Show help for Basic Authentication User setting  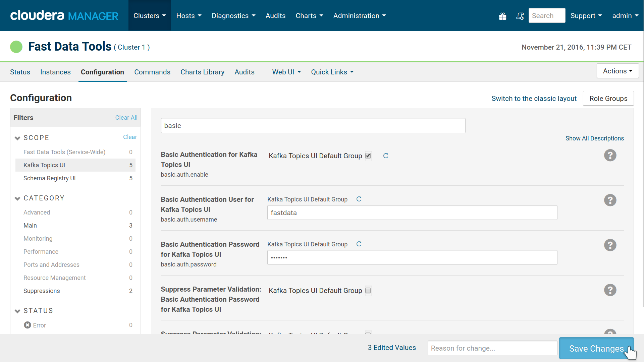click(610, 200)
